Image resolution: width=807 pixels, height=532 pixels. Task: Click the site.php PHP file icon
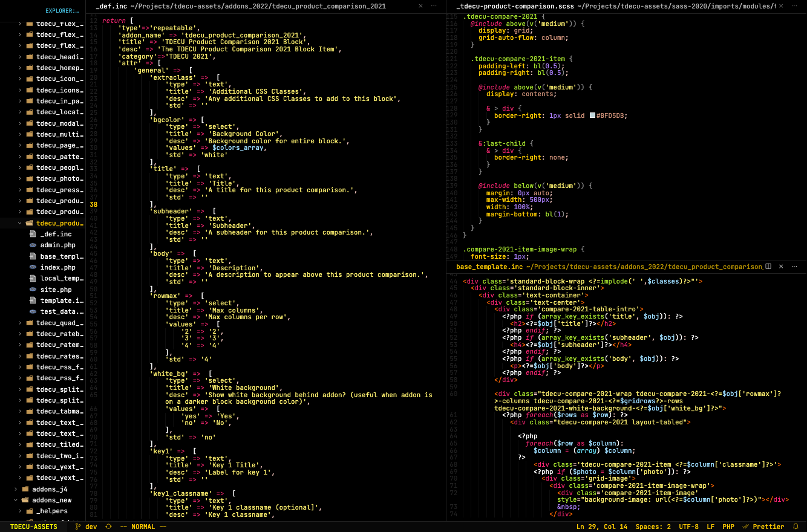tap(33, 290)
